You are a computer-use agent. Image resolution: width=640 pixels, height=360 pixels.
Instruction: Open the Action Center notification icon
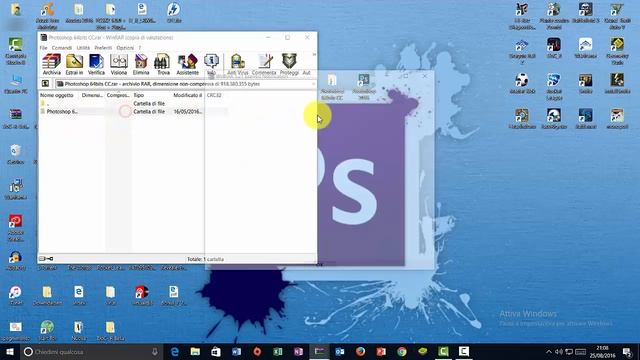click(x=627, y=351)
